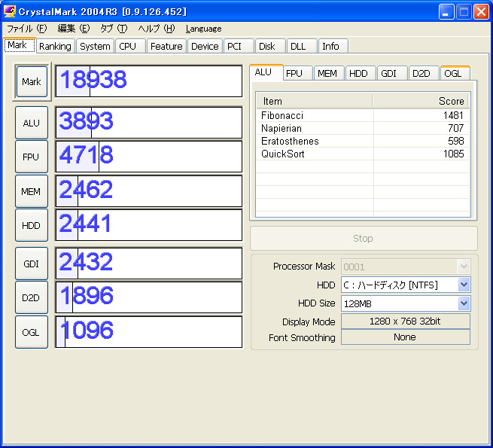This screenshot has width=493, height=448.
Task: Click the D2D score bar 1896
Action: click(x=149, y=297)
